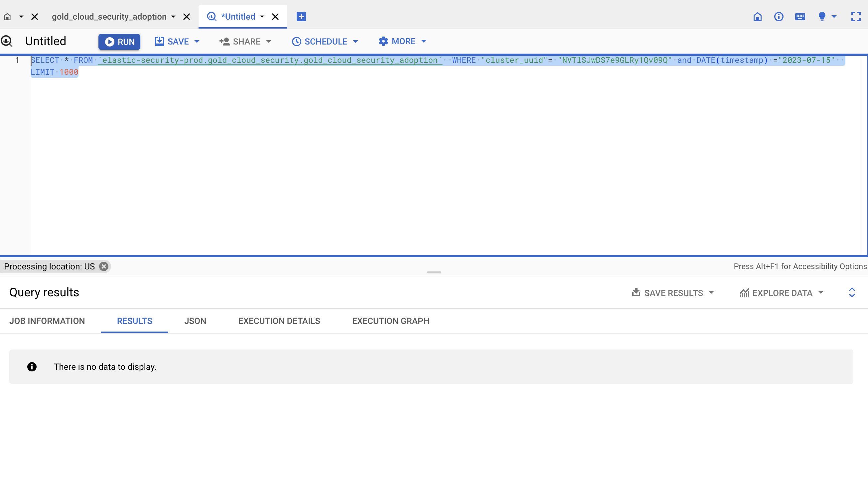This screenshot has width=868, height=495.
Task: Click the chart icon beside Explore Data
Action: pyautogui.click(x=745, y=293)
